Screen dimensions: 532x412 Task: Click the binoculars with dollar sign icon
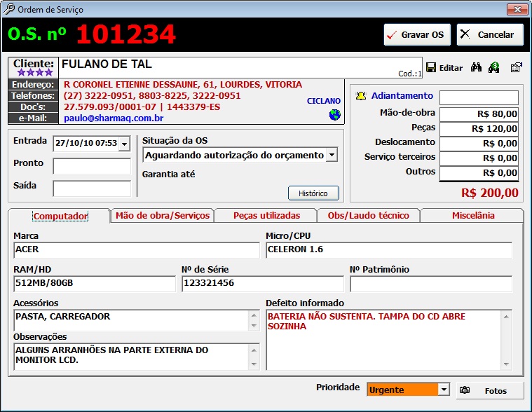coord(494,68)
